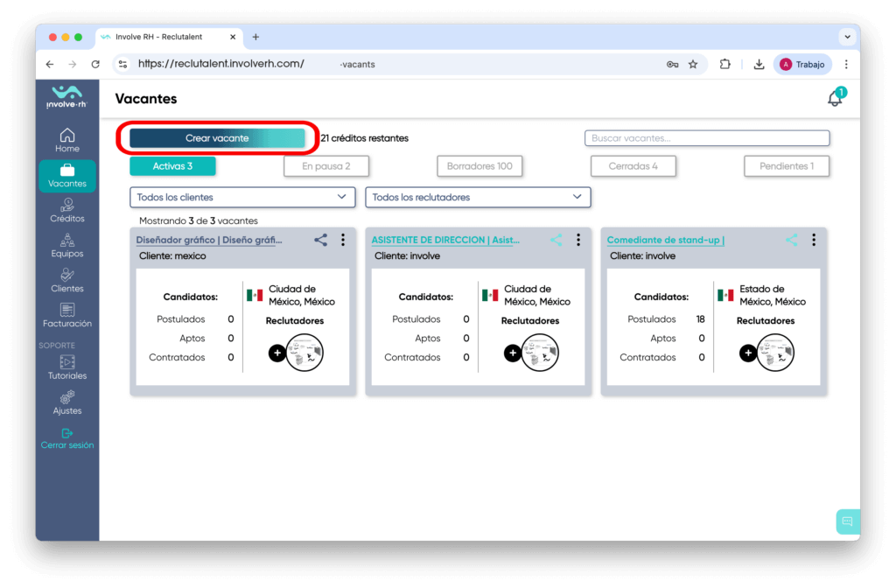The height and width of the screenshot is (588, 896).
Task: Expand the Todos los clientes dropdown
Action: (x=242, y=198)
